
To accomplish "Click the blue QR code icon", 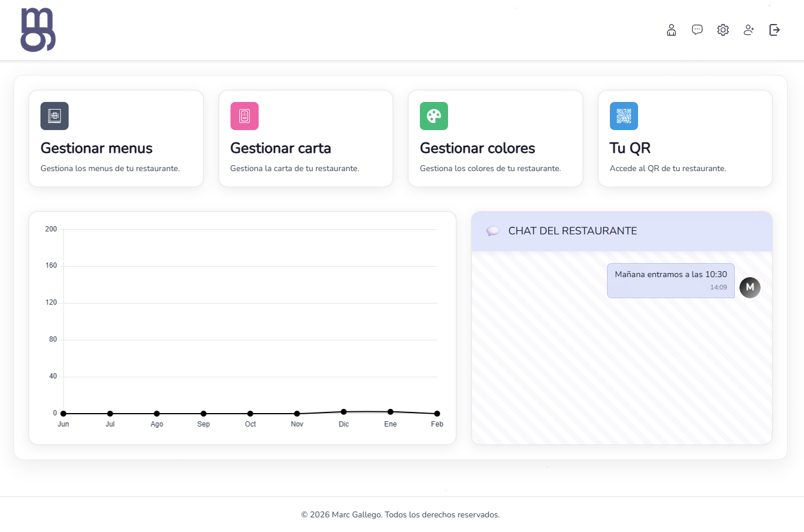I will click(624, 116).
